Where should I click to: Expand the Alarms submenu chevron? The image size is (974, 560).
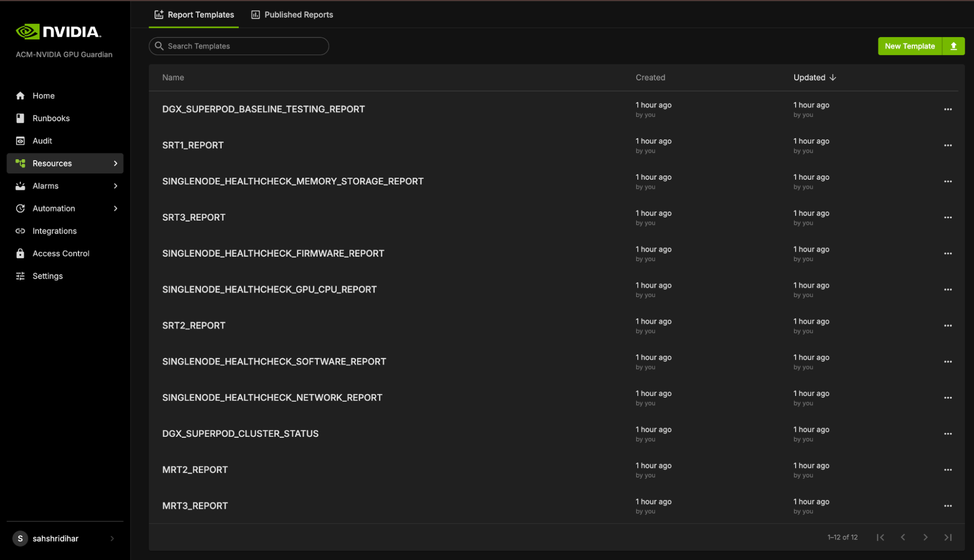115,186
